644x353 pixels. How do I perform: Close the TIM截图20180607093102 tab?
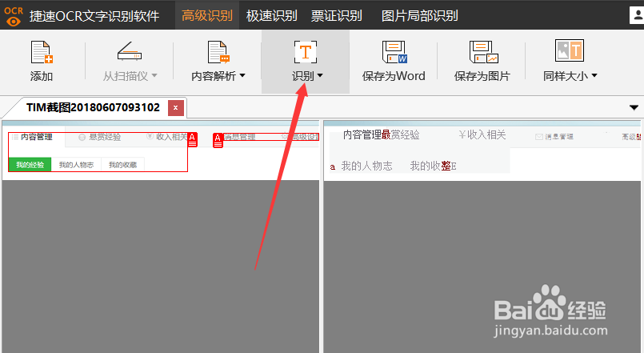176,108
